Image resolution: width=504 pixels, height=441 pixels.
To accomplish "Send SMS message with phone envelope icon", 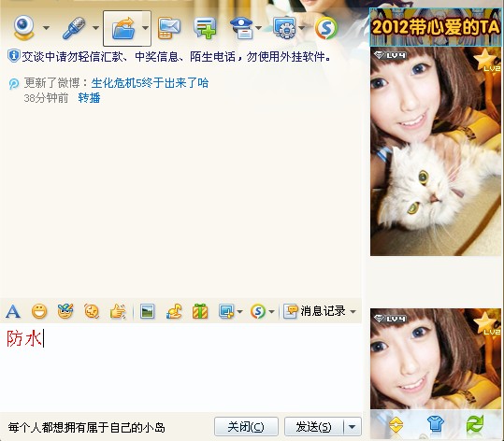I will [169, 28].
